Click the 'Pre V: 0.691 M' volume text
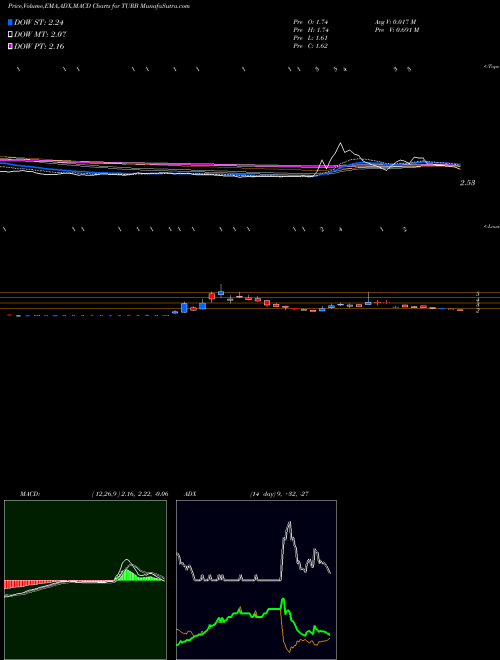500x660 pixels. [396, 30]
